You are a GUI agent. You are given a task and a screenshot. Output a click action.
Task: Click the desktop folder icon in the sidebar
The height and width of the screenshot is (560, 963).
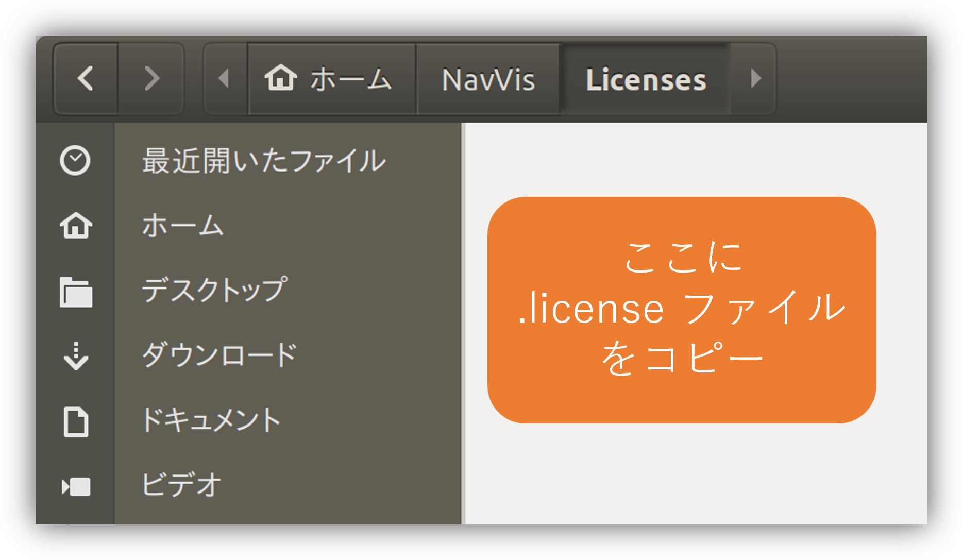76,292
